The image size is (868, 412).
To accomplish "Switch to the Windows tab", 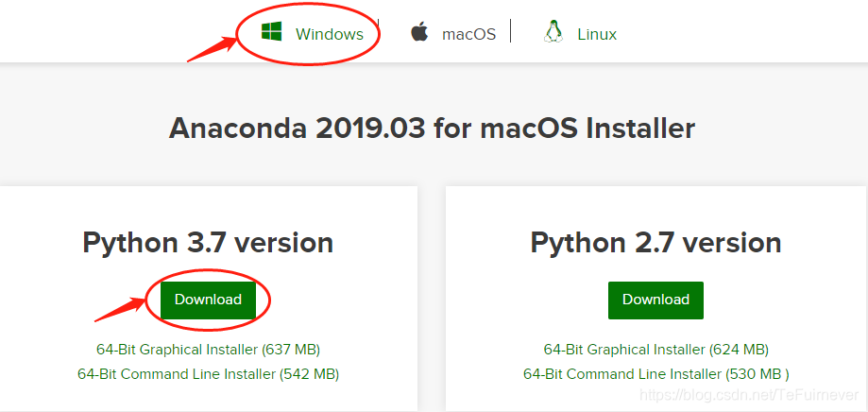I will tap(330, 34).
